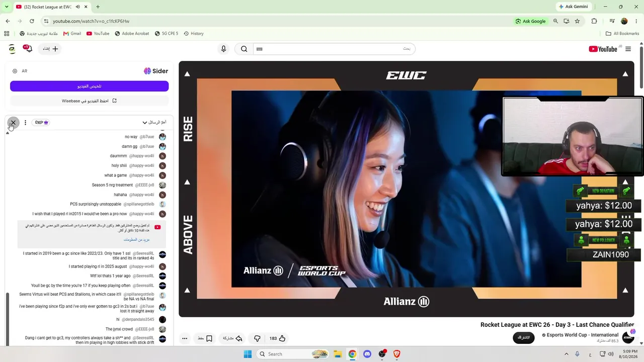Click the video player to pause
The width and height of the screenshot is (644, 362).
[x=407, y=189]
